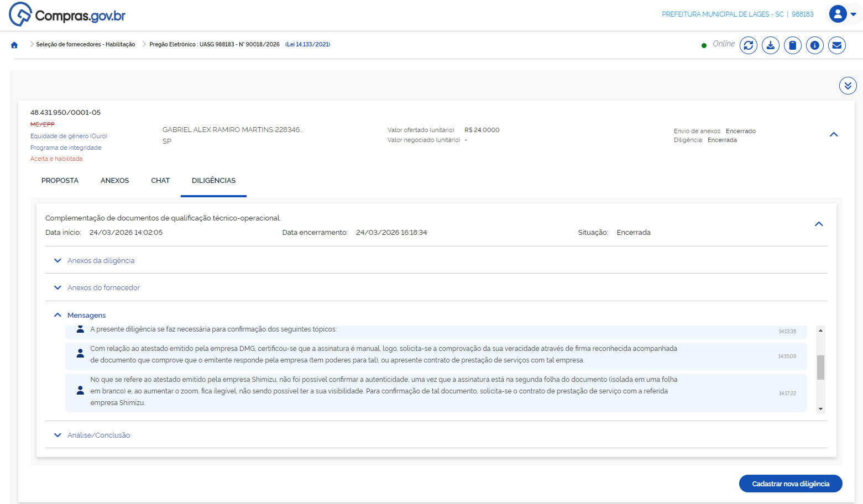863x504 pixels.
Task: Collapse the supplier card with the chevron
Action: [x=834, y=134]
